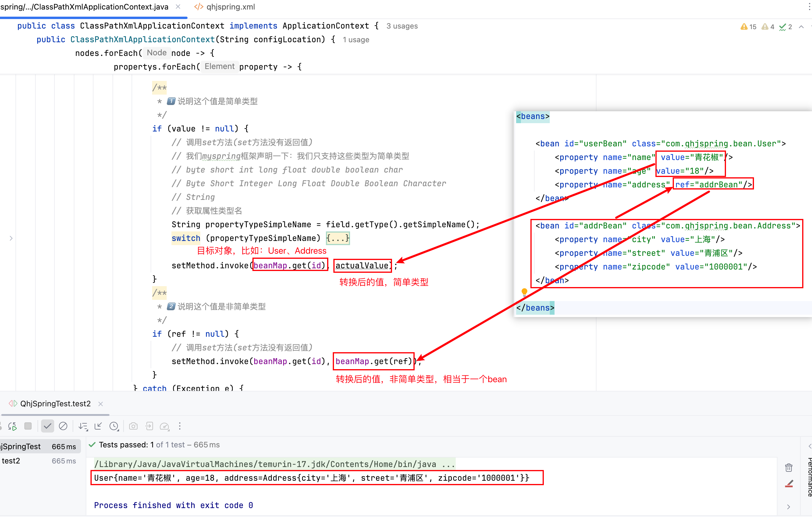The height and width of the screenshot is (517, 812).
Task: Click the '3 usages' inlay hint
Action: pyautogui.click(x=402, y=26)
